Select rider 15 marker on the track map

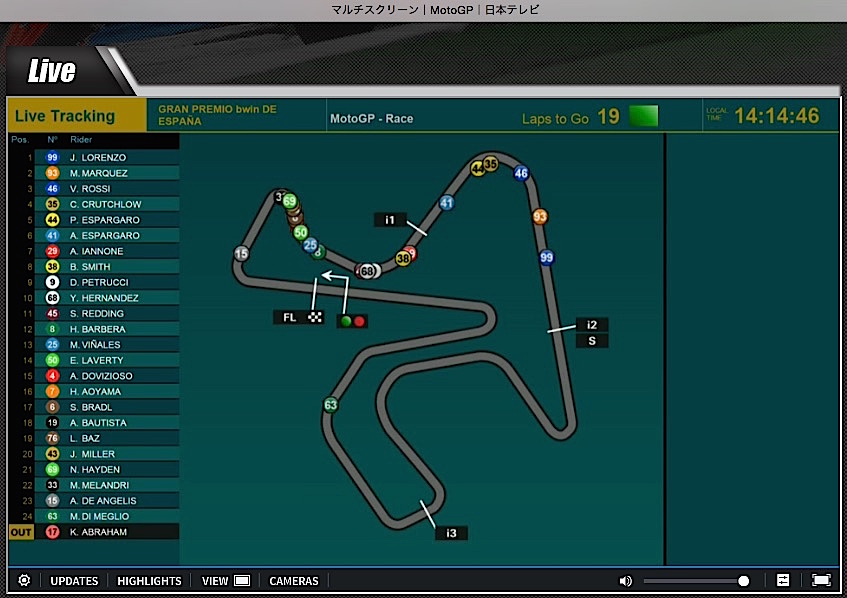(x=241, y=253)
